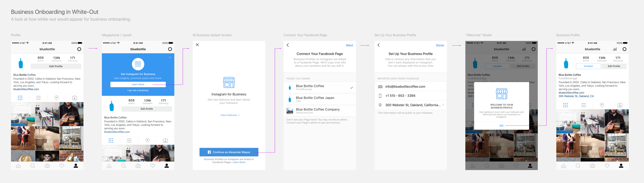This screenshot has width=644, height=183.
Task: Open tagged photos tab on Profile screen
Action: pos(74,98)
